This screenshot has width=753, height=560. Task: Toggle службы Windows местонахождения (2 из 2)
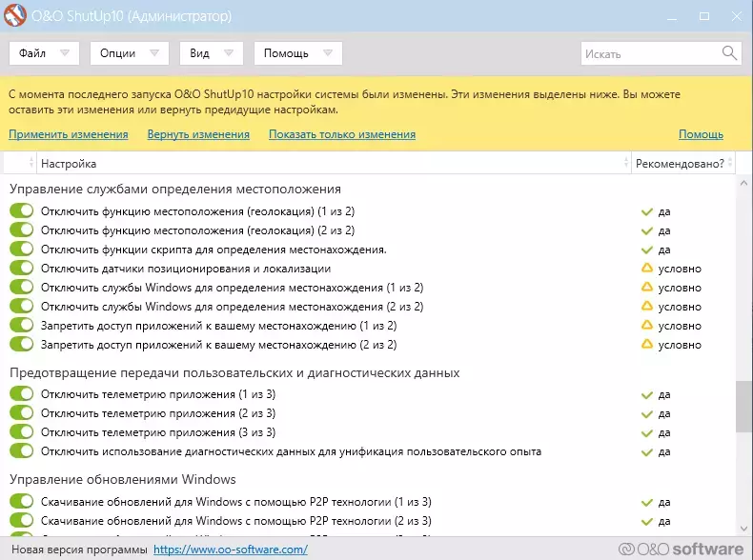[x=22, y=306]
